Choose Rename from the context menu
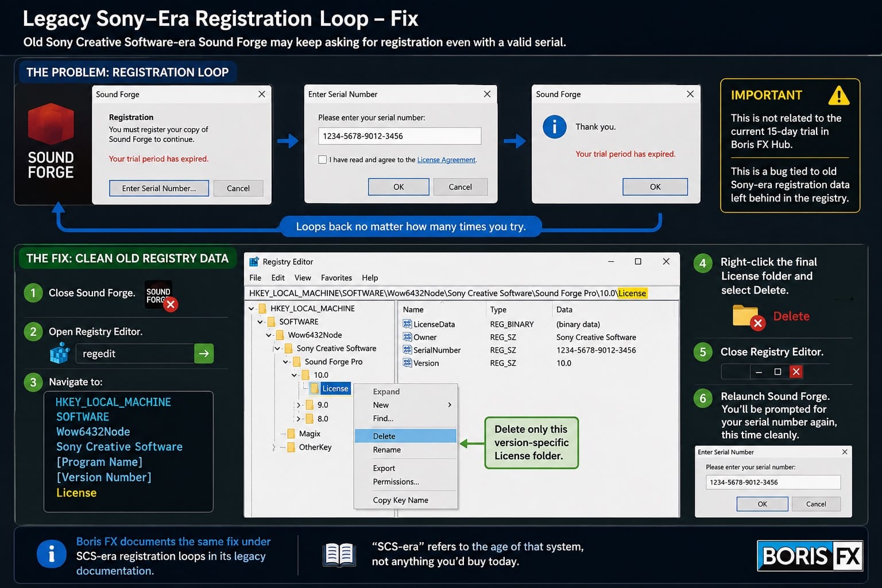This screenshot has height=588, width=882. 405,450
